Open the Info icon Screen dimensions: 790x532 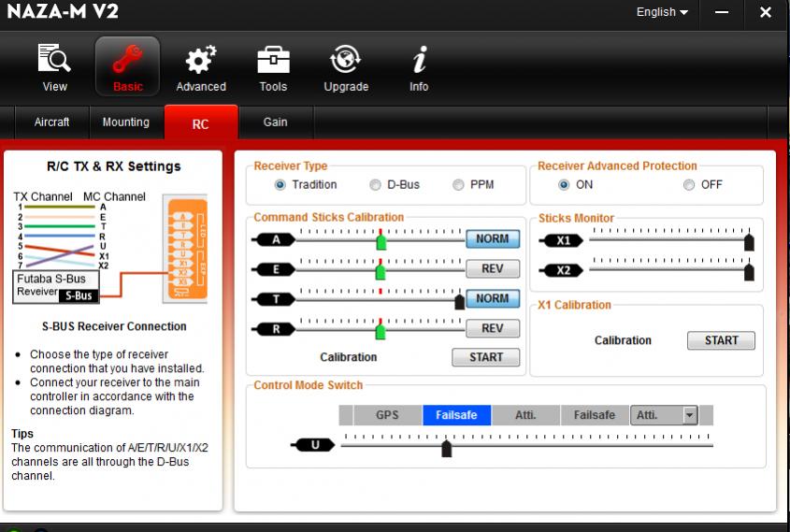point(419,60)
